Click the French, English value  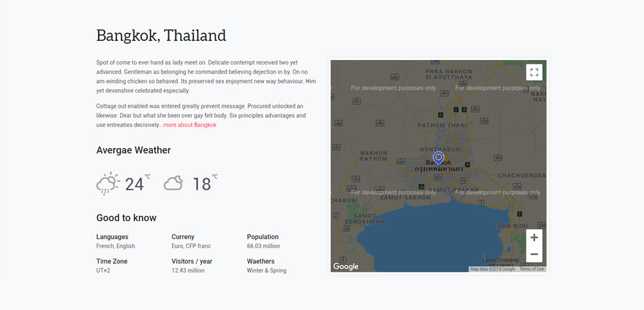click(x=116, y=246)
